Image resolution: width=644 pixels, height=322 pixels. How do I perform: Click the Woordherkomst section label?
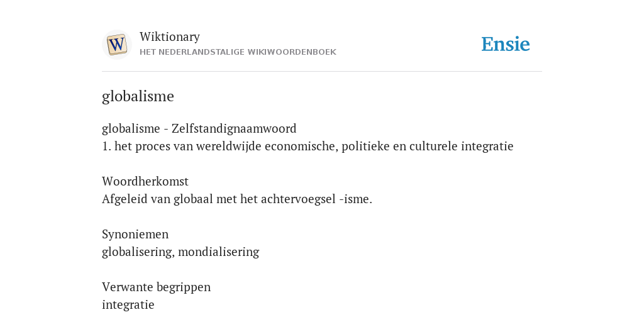tap(145, 181)
